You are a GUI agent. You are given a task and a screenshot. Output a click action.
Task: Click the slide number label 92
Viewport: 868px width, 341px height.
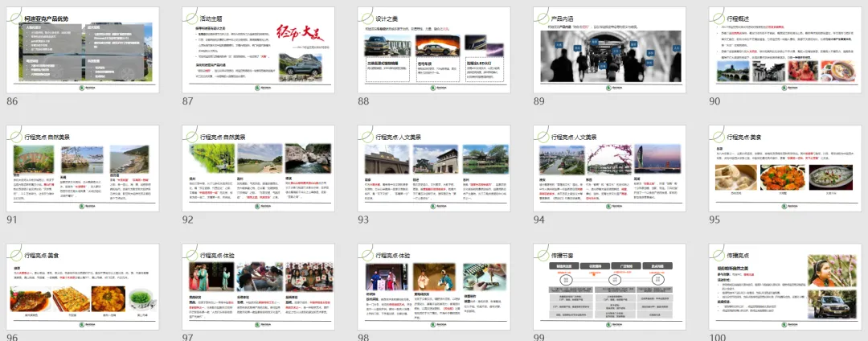click(187, 220)
